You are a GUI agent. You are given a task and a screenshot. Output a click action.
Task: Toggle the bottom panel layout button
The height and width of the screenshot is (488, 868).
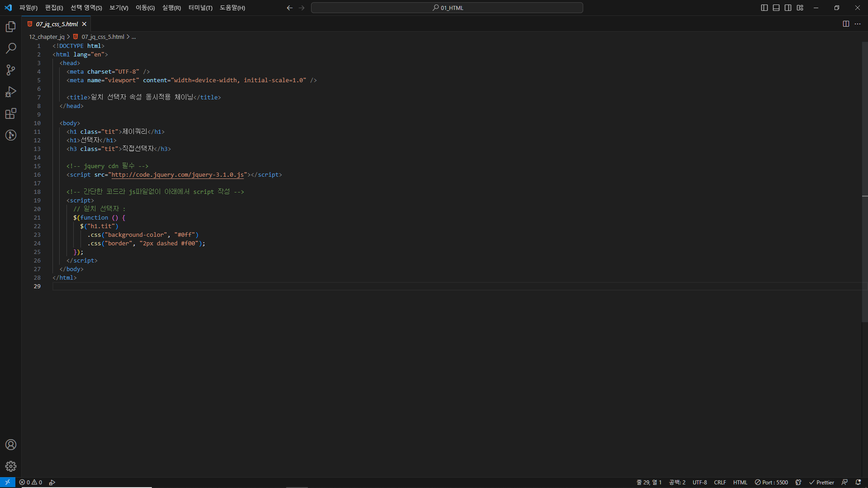(x=776, y=8)
